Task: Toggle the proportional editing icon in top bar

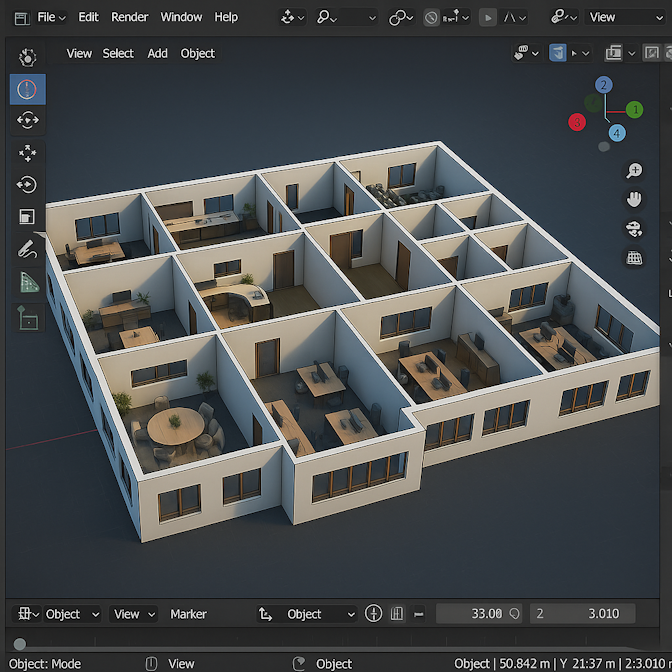Action: (x=431, y=17)
